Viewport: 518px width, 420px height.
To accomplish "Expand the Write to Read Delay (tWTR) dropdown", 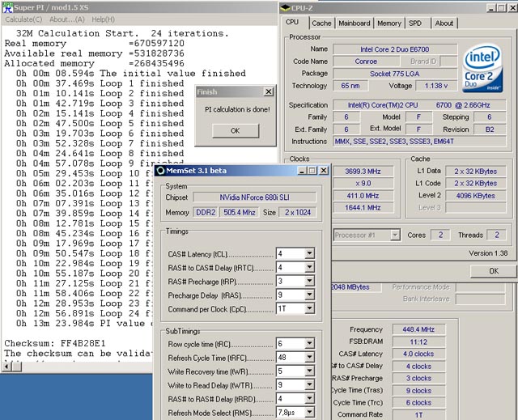I will pos(309,384).
